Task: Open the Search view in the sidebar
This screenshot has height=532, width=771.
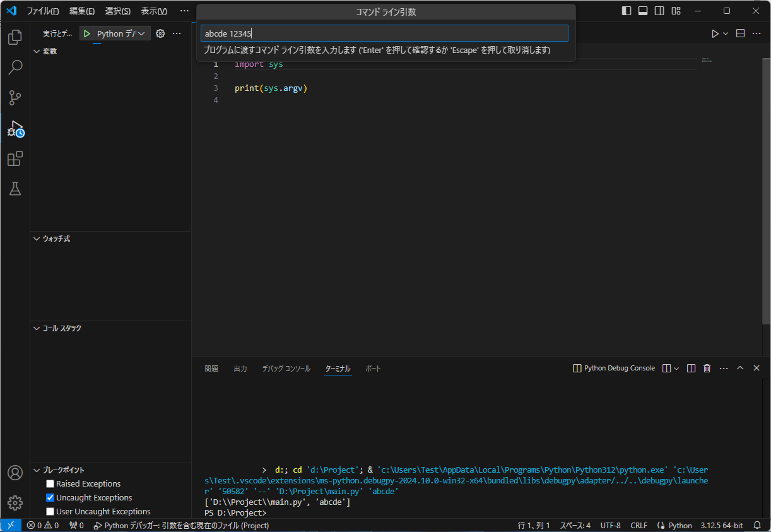Action: (15, 67)
